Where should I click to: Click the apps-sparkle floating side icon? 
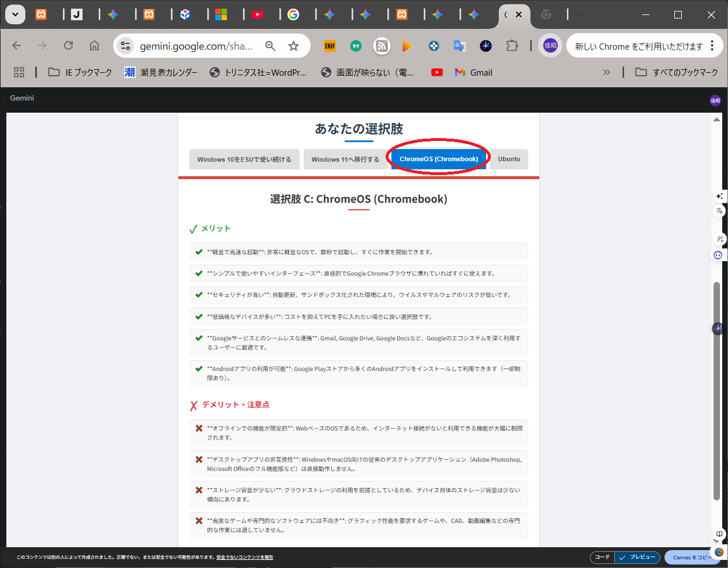(x=720, y=239)
